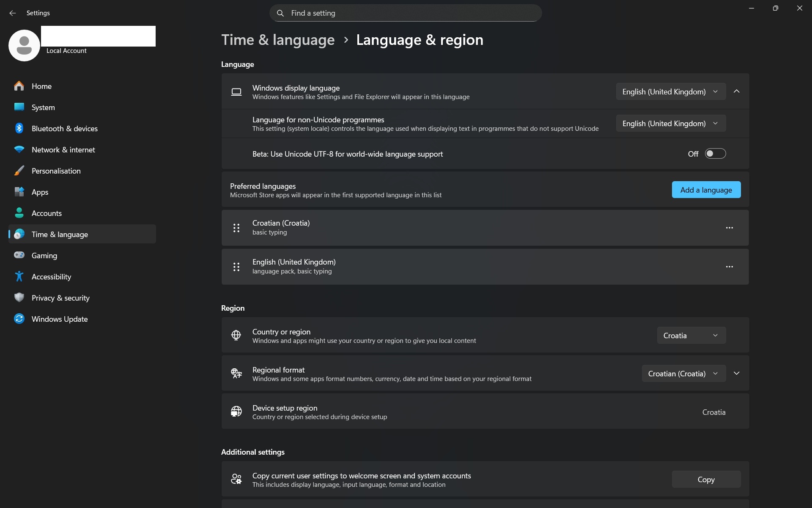
Task: Expand the Regional format section chevron
Action: (x=736, y=373)
